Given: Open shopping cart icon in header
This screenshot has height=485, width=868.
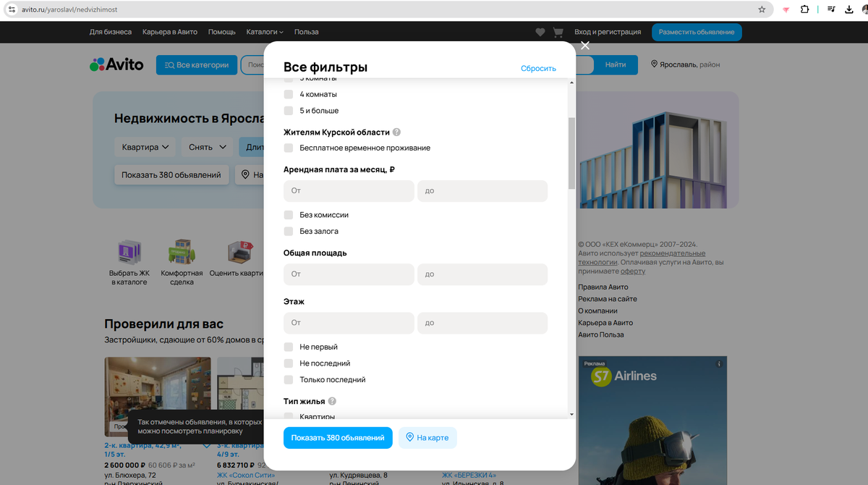Looking at the screenshot, I should click(558, 32).
